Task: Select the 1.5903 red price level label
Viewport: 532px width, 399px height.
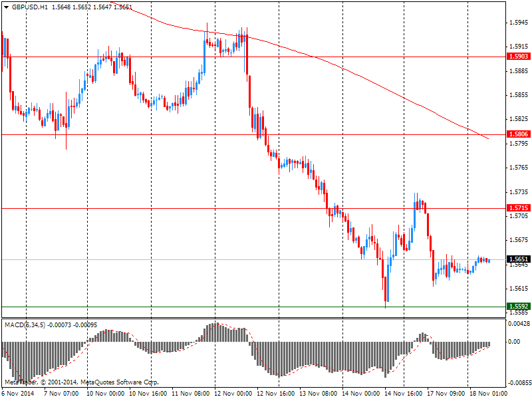Action: tap(518, 57)
